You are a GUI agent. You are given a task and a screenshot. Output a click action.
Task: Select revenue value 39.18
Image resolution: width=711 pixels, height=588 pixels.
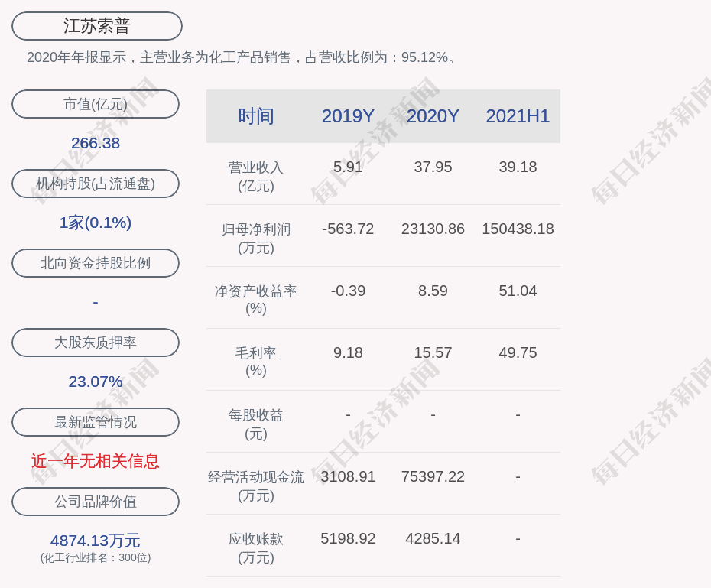coord(518,167)
